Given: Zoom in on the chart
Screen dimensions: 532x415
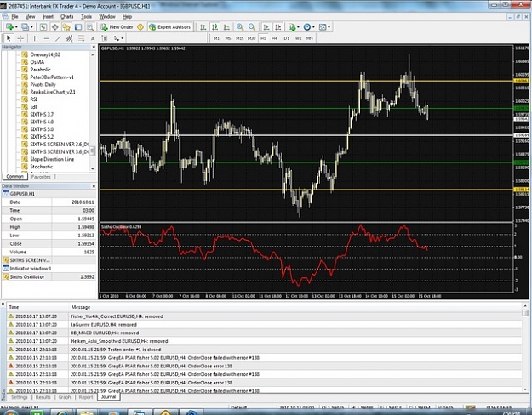Looking at the screenshot, I should [240, 27].
